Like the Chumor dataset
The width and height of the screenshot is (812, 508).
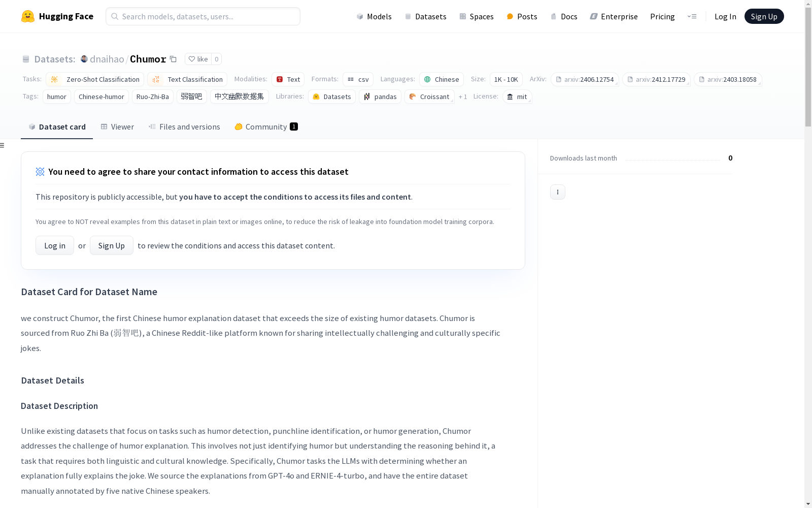(198, 59)
